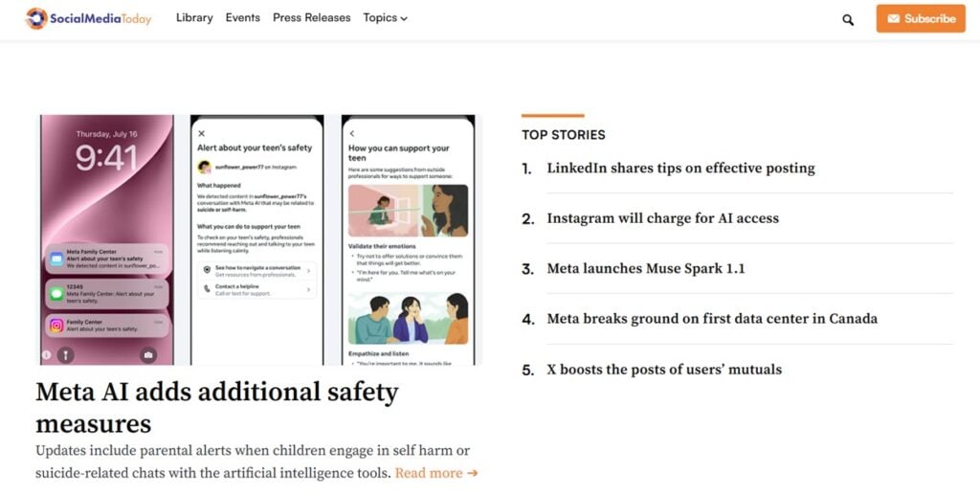Open 'Meta breaks ground on first data center' story
This screenshot has width=980, height=497.
click(712, 319)
